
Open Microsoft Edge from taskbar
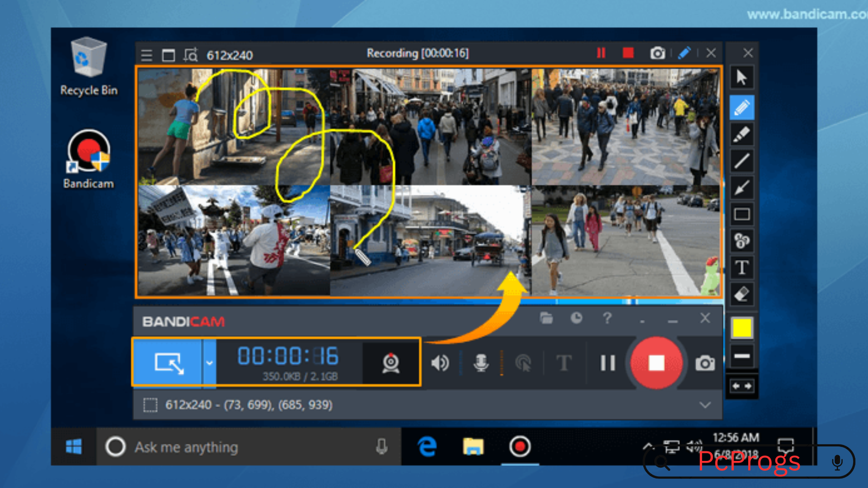point(427,447)
